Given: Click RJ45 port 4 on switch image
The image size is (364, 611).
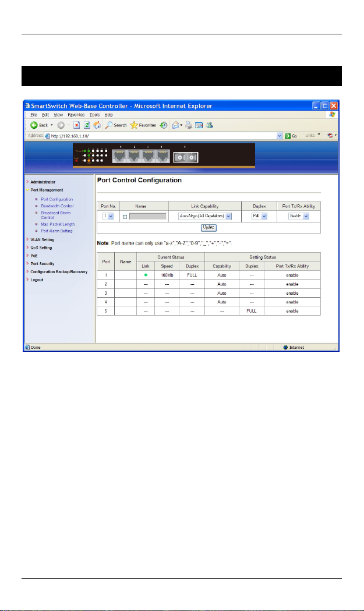Looking at the screenshot, I should pyautogui.click(x=162, y=156).
